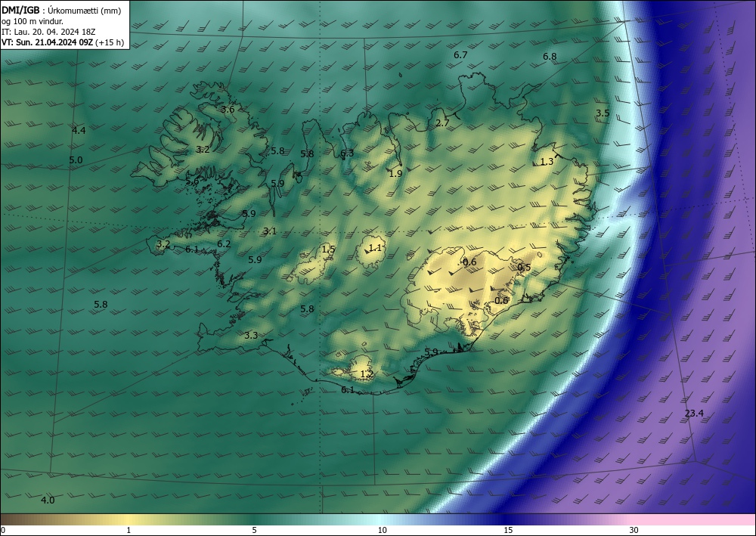
Task: Click the 5.0 value label
Action: coord(76,160)
